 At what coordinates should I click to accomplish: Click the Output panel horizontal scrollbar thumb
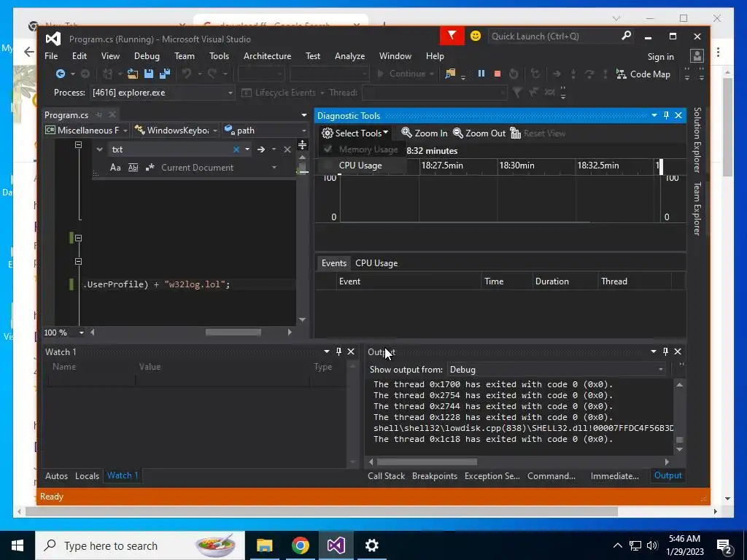(x=427, y=462)
